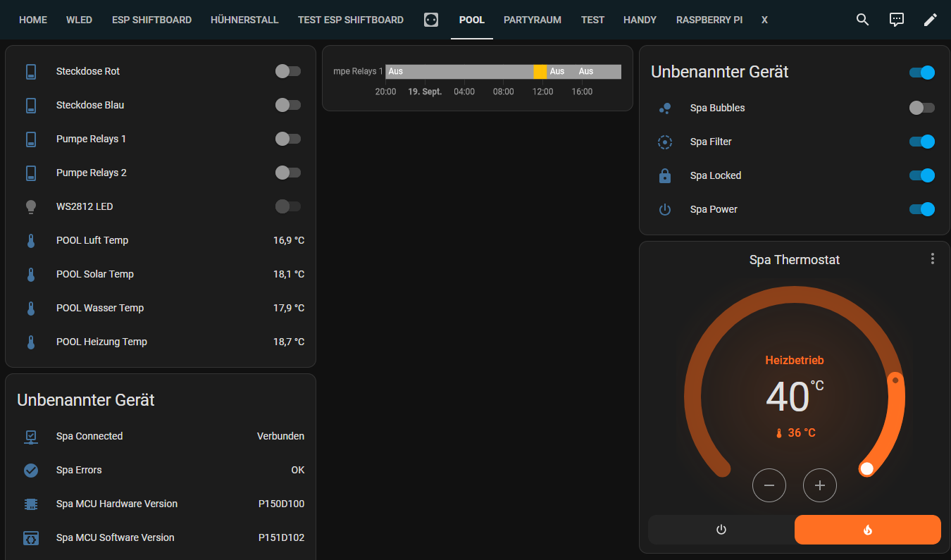Click the Spa Bubbles icon
The image size is (951, 560).
(x=664, y=108)
